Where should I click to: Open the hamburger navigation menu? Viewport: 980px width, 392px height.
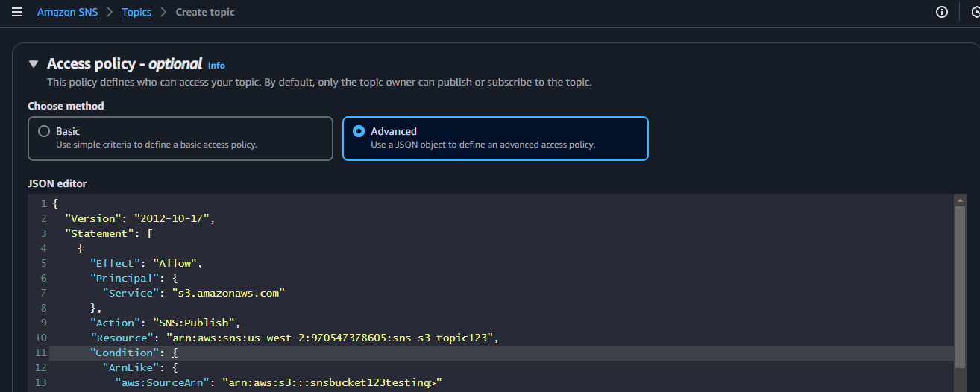coord(17,12)
